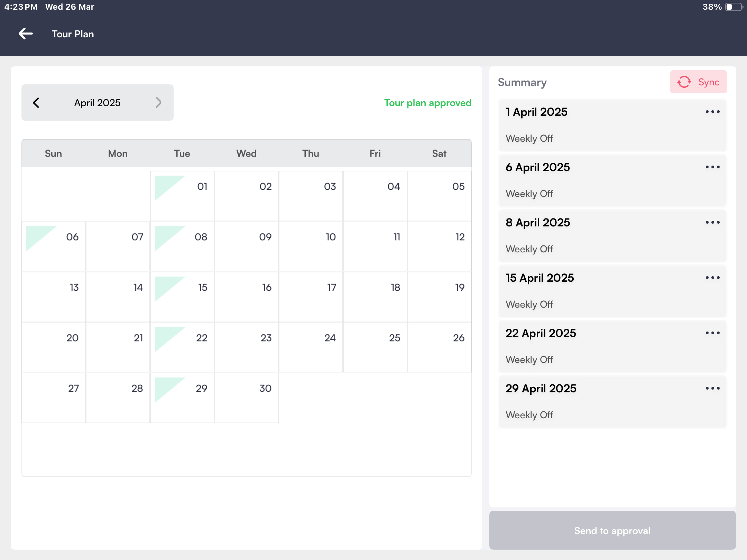Go to previous month with left chevron
The width and height of the screenshot is (747, 560).
tap(36, 103)
